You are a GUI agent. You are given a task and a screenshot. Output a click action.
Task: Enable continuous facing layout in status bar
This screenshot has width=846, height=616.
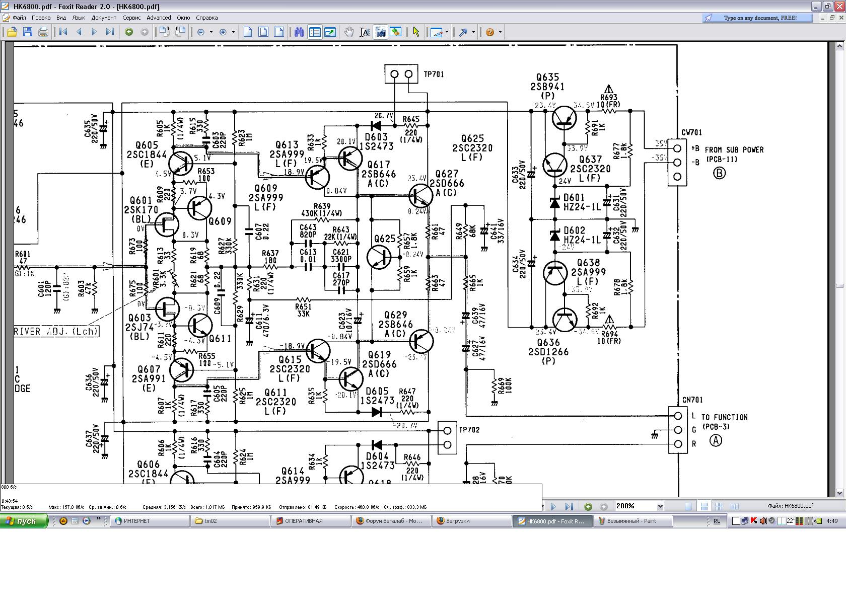pyautogui.click(x=719, y=506)
